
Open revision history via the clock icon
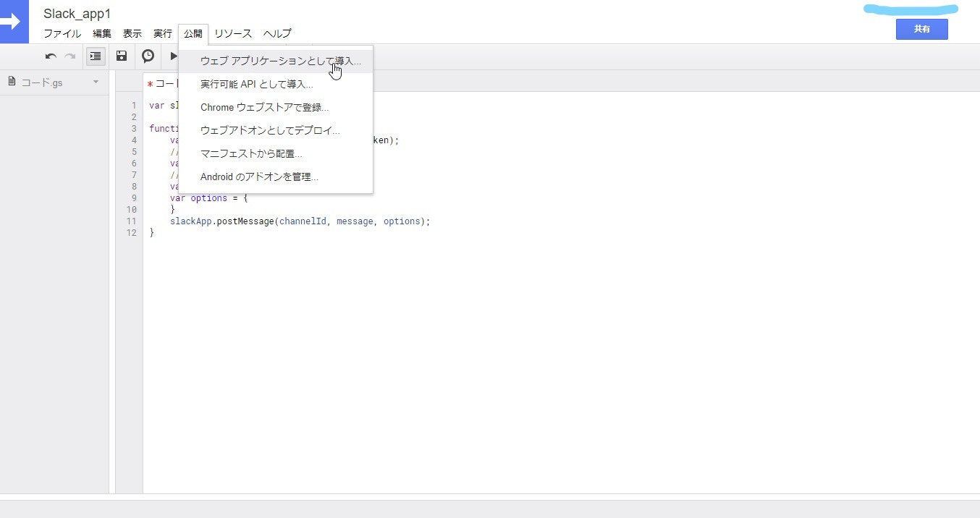148,56
